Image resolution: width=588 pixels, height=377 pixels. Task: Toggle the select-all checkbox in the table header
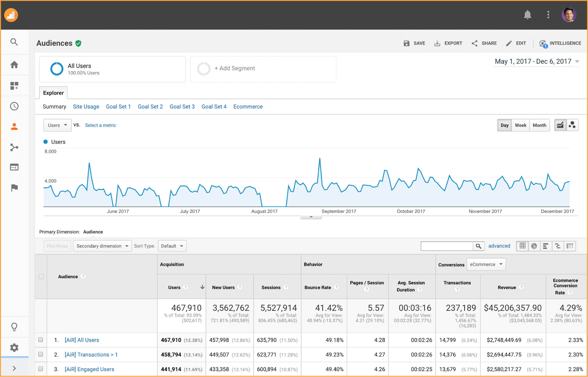coord(41,277)
